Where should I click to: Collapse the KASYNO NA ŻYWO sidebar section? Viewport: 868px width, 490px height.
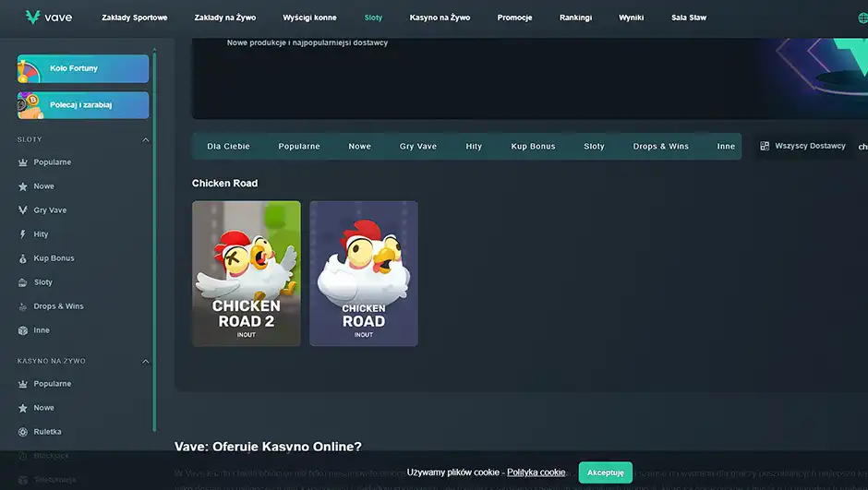(x=146, y=362)
